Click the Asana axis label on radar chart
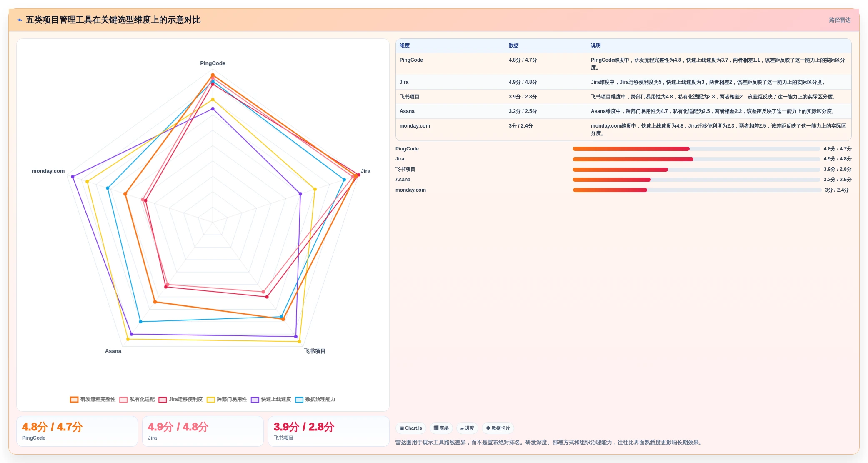Viewport: 868px width, 463px height. click(x=113, y=351)
